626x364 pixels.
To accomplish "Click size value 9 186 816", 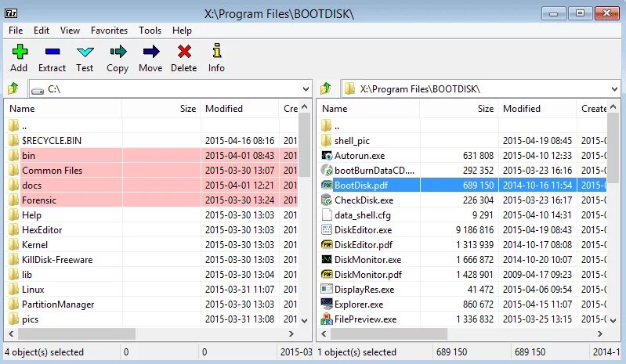I will point(475,230).
